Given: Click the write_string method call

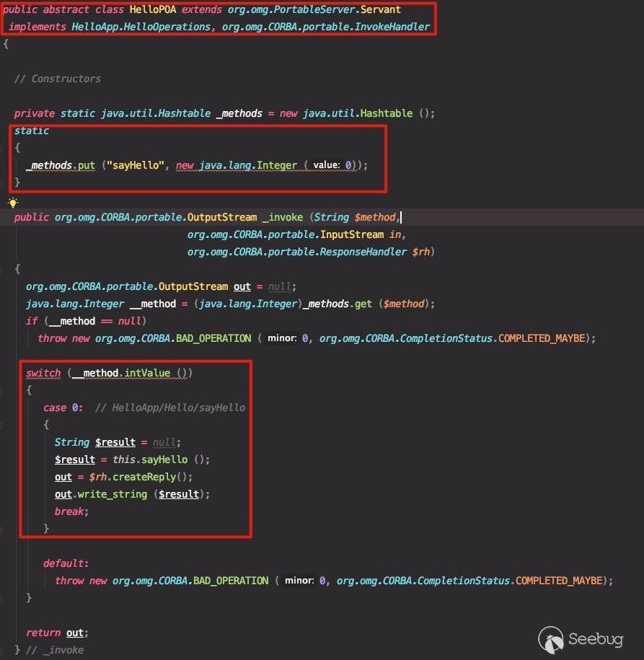Looking at the screenshot, I should 113,494.
